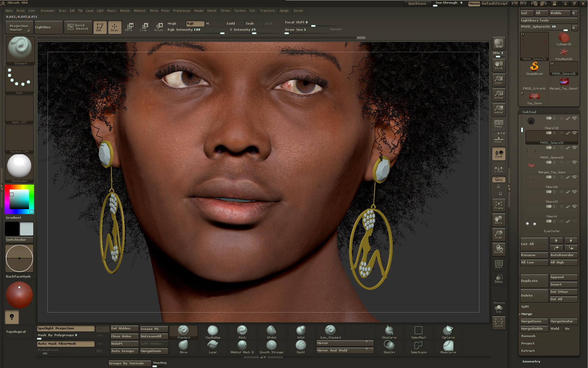Open the Brush menu
Image resolution: width=588 pixels, height=368 pixels.
click(x=21, y=11)
